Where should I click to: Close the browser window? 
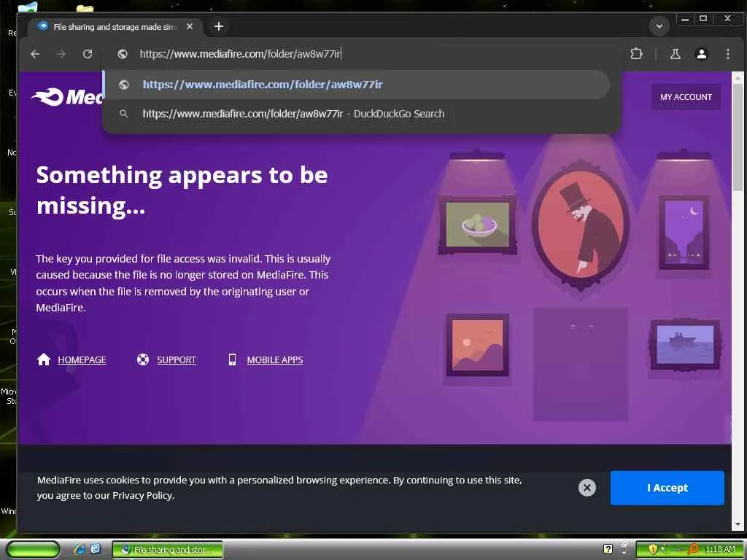point(727,19)
